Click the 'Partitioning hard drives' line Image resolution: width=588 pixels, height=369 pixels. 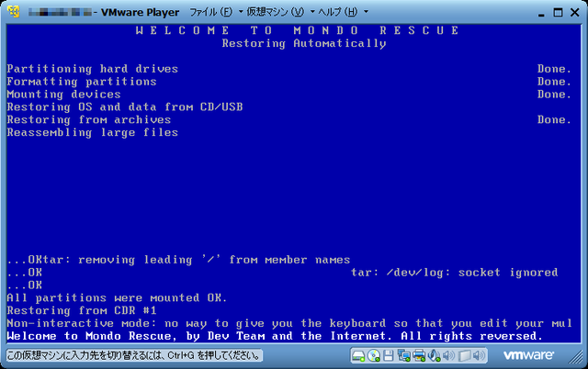[92, 69]
